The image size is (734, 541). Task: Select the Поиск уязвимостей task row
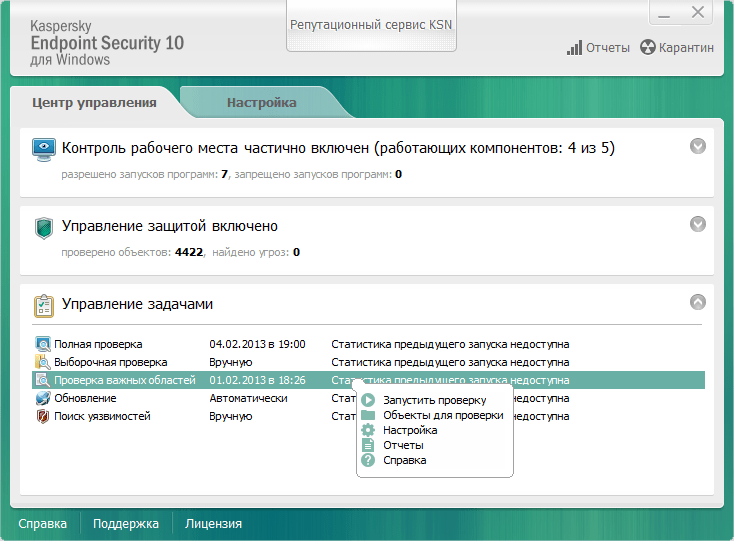coord(368,416)
